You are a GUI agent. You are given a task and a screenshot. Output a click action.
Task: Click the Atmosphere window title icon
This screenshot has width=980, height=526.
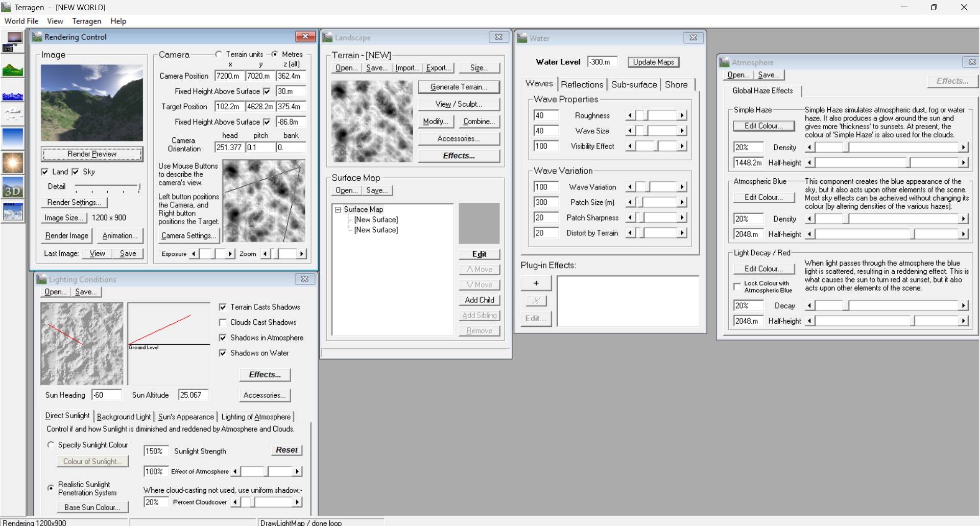tap(724, 62)
